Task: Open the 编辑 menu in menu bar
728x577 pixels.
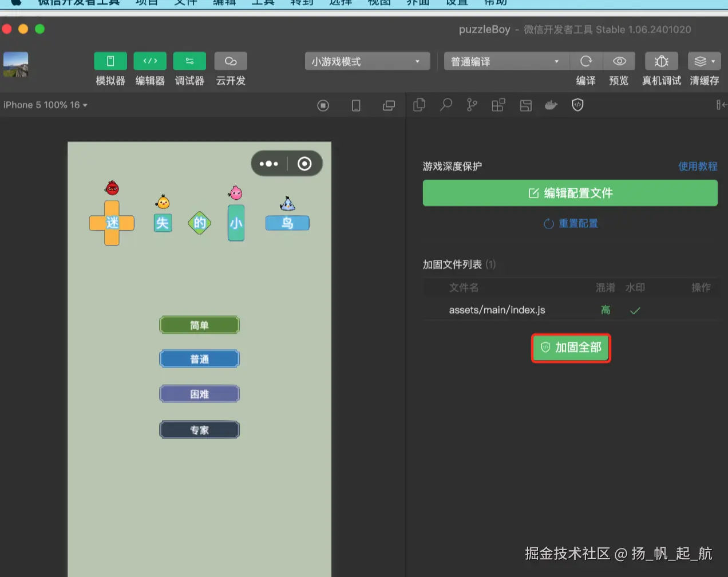Action: point(224,3)
